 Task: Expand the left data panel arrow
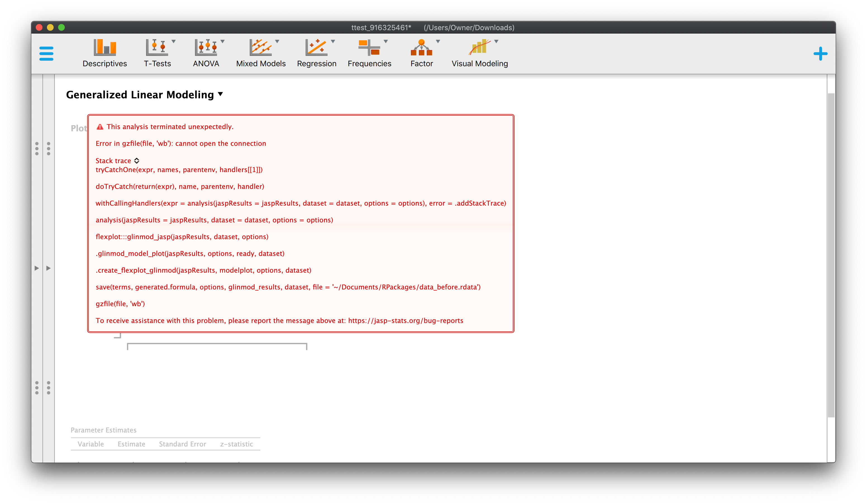(37, 268)
